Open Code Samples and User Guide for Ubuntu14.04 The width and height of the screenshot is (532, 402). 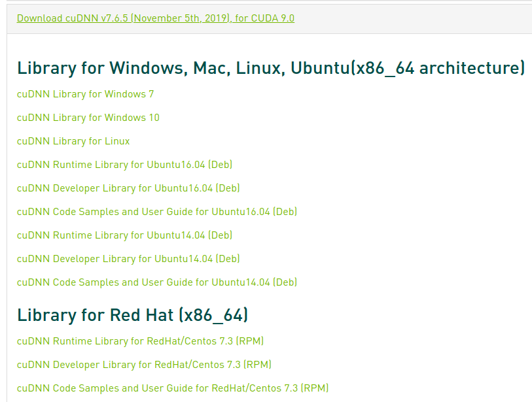(x=157, y=282)
